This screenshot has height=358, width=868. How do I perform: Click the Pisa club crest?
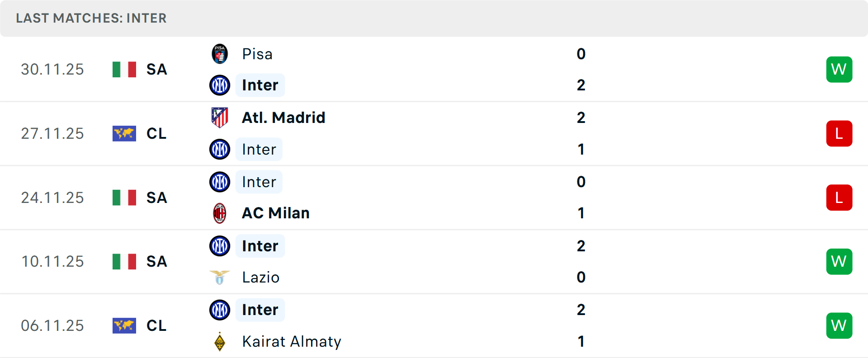pos(220,54)
